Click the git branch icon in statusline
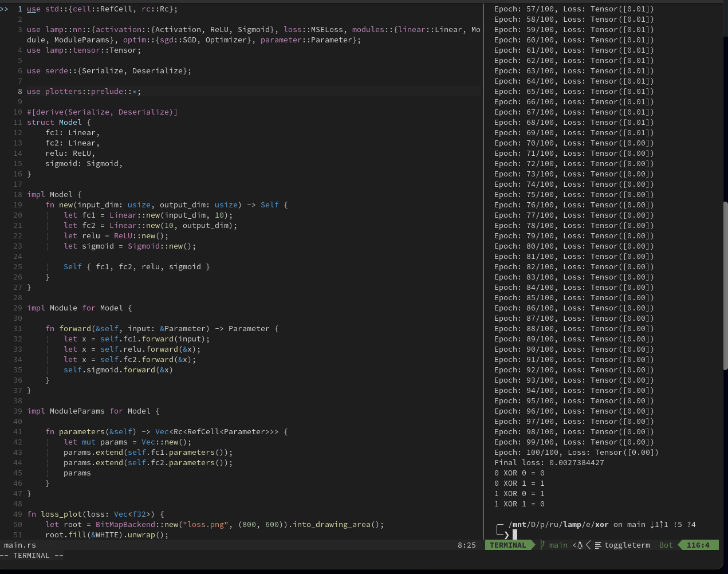This screenshot has width=728, height=574. (x=542, y=545)
